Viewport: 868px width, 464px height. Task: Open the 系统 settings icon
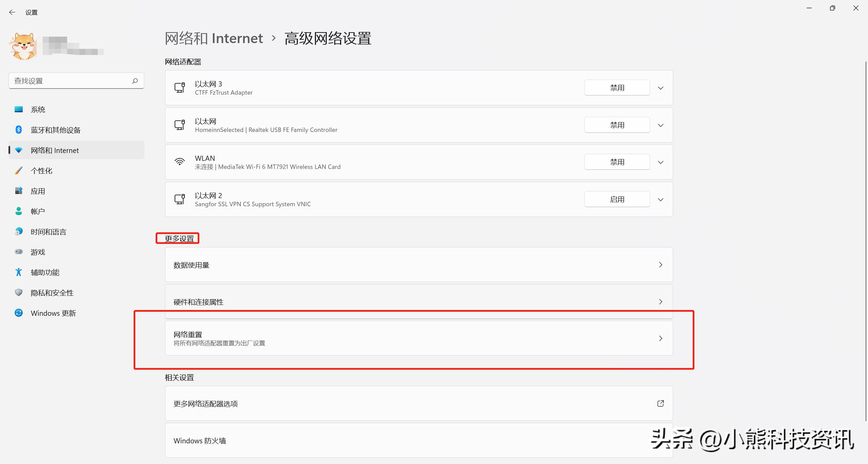tap(19, 109)
